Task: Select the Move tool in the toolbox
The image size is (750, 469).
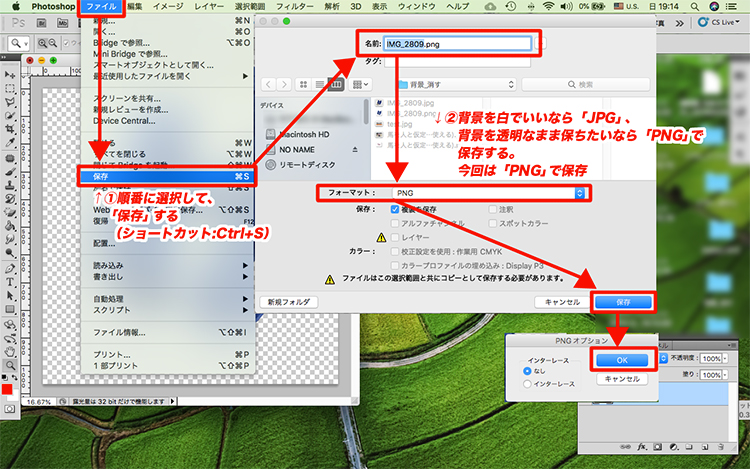Action: click(x=10, y=75)
